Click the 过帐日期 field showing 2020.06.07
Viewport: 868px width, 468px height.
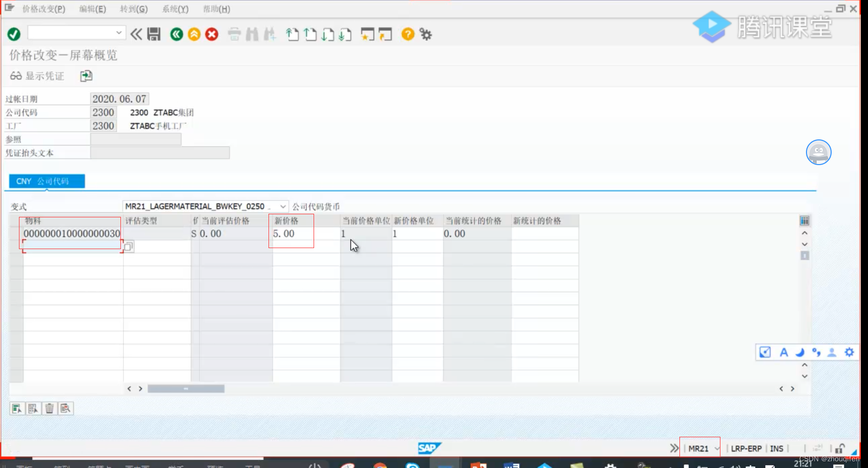pyautogui.click(x=119, y=99)
